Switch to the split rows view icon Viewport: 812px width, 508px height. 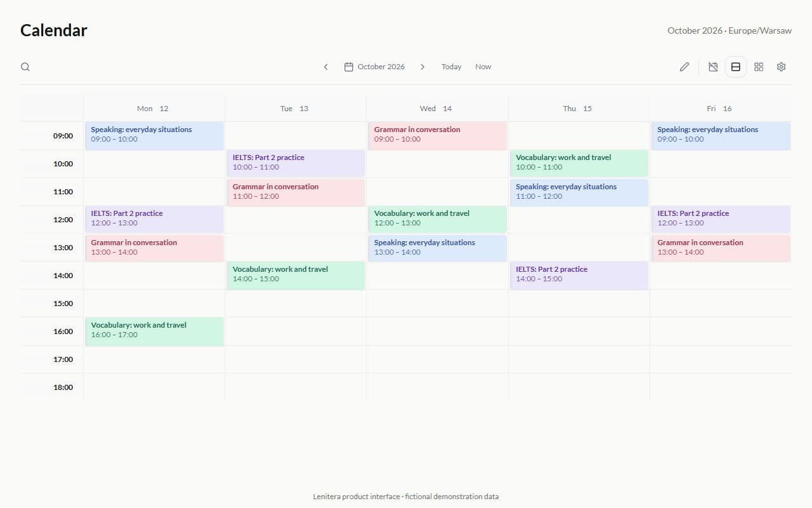[x=736, y=67]
